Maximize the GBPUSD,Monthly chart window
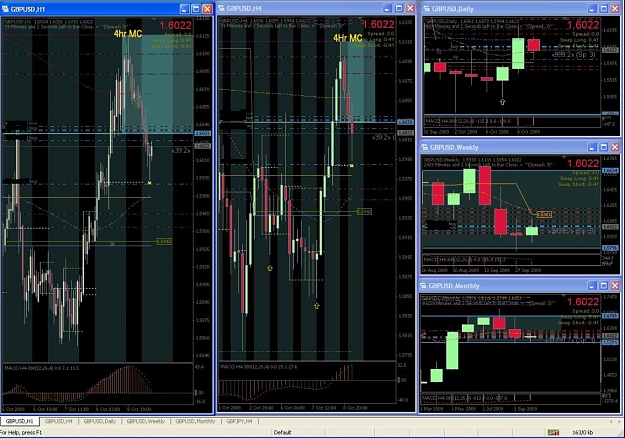 pyautogui.click(x=604, y=286)
